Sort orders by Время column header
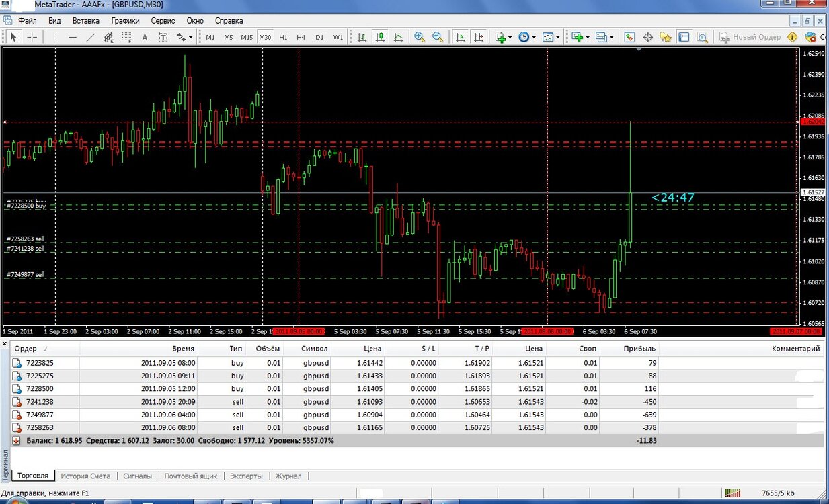 (183, 349)
